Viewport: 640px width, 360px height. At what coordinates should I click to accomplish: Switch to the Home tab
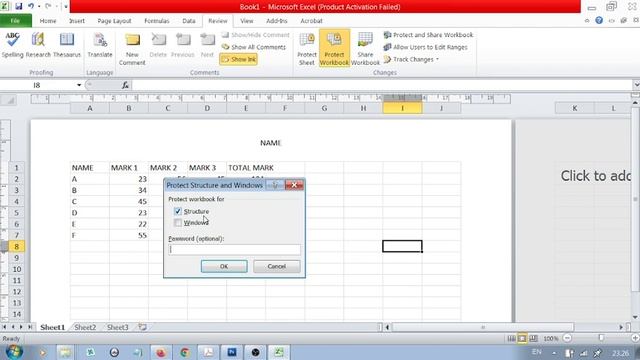[48, 21]
